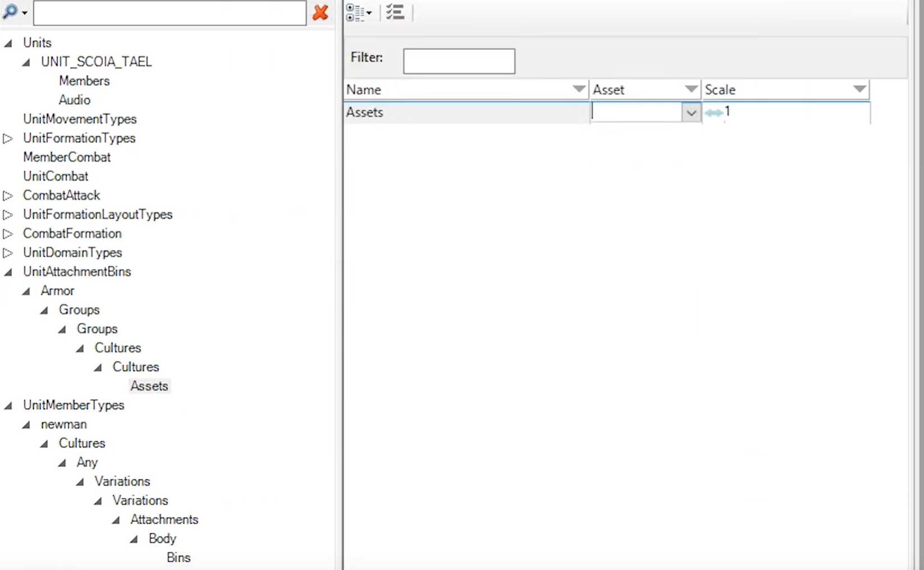Collapse the Any culture node
The width and height of the screenshot is (924, 570).
[x=62, y=462]
